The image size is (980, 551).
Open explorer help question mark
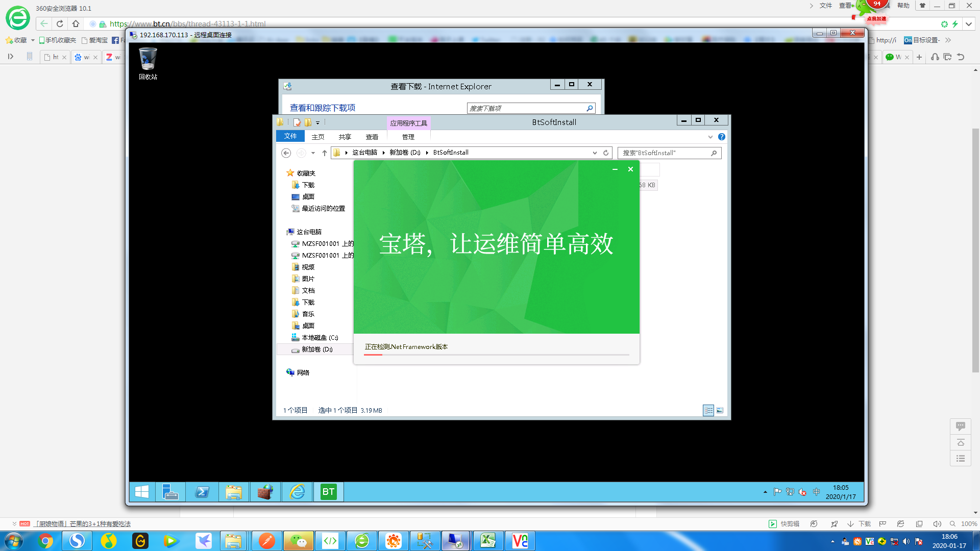point(721,137)
